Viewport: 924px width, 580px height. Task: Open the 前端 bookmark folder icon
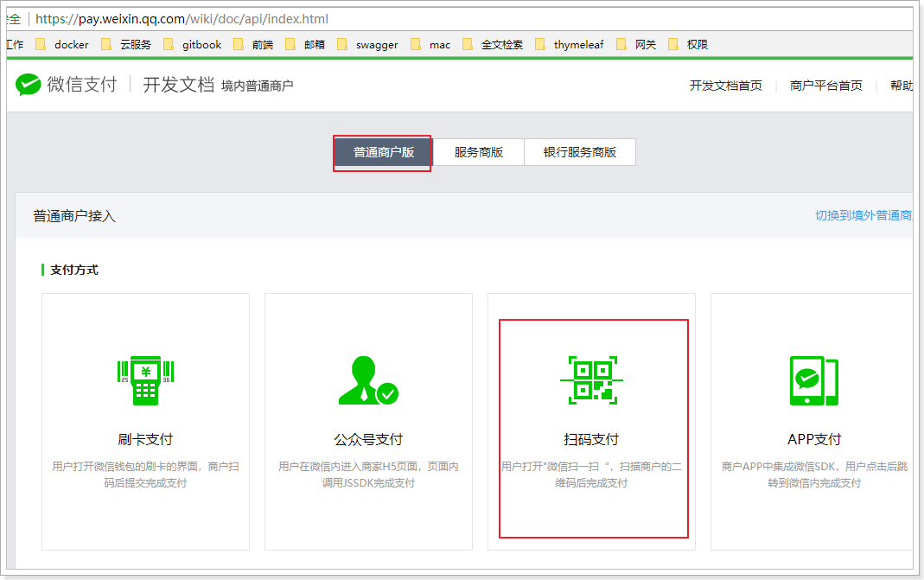238,45
